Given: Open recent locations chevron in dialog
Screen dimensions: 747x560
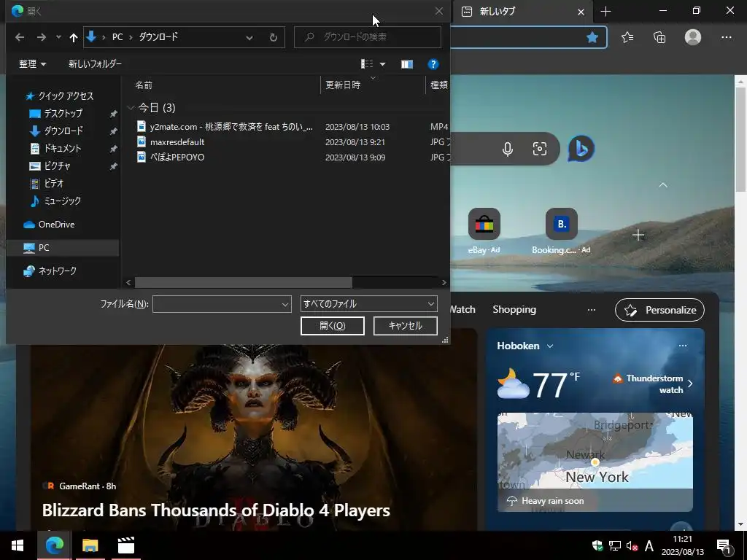Looking at the screenshot, I should click(58, 37).
